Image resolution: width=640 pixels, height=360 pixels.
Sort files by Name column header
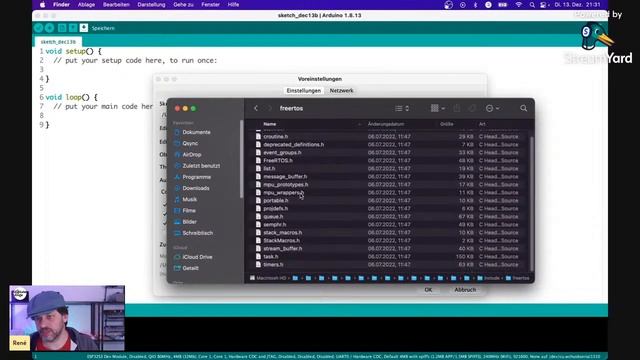coord(270,124)
